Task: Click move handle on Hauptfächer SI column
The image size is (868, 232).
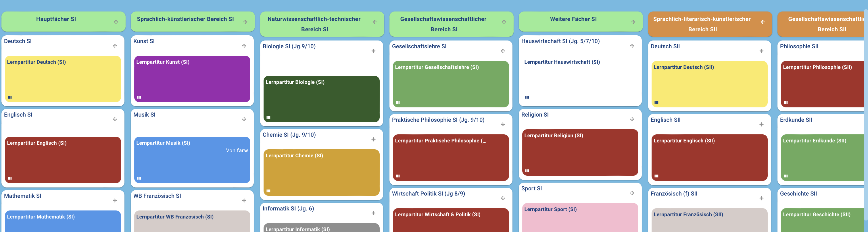Action: point(116,22)
